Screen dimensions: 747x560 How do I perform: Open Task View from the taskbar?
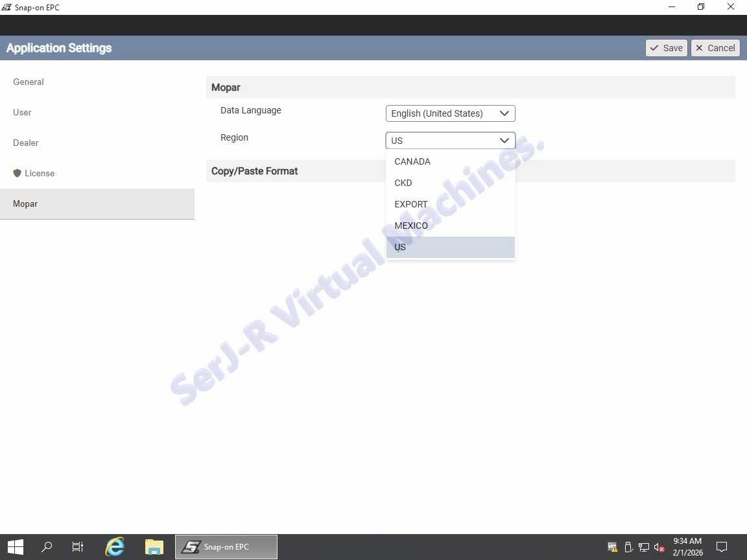[78, 547]
